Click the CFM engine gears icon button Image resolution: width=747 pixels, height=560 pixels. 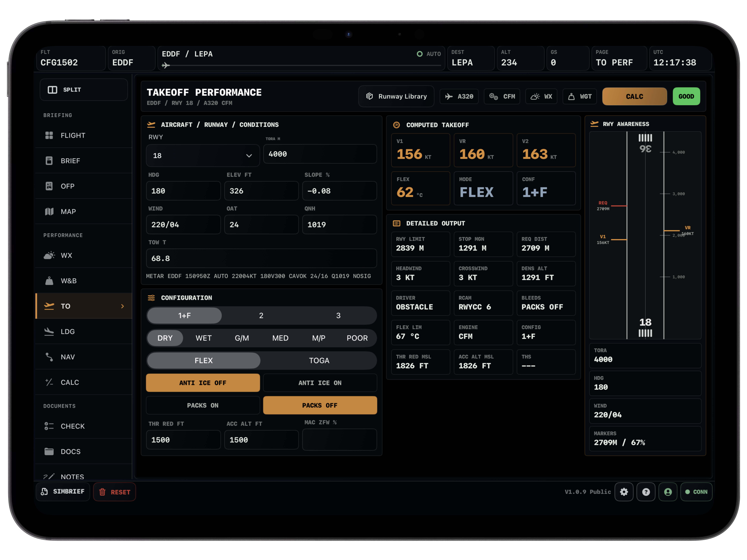tap(502, 97)
